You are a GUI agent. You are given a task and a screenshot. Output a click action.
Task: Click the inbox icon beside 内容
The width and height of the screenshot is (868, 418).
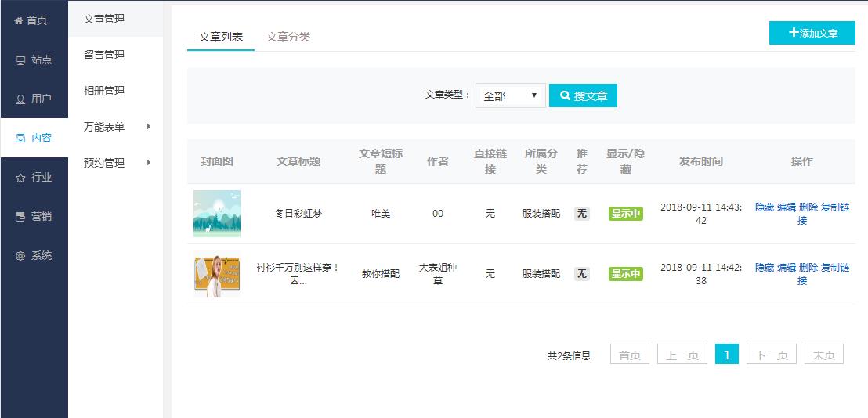click(20, 139)
